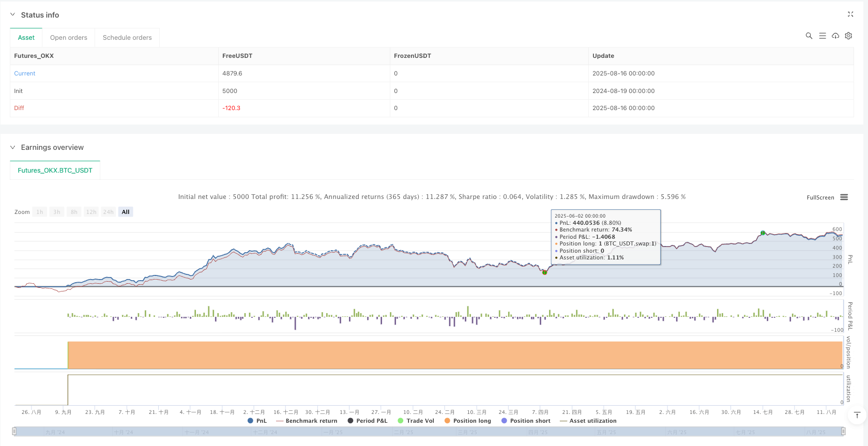Image resolution: width=868 pixels, height=446 pixels.
Task: Collapse the Earnings overview section
Action: (13, 147)
